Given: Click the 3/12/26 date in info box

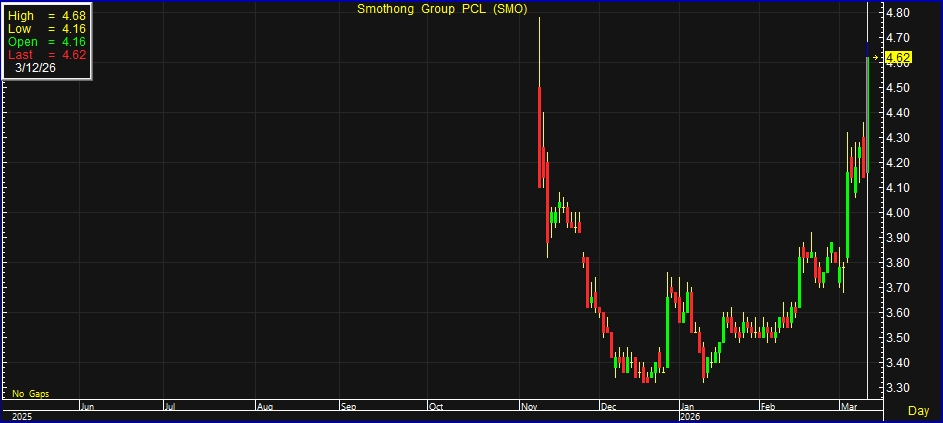Looking at the screenshot, I should click(x=36, y=69).
